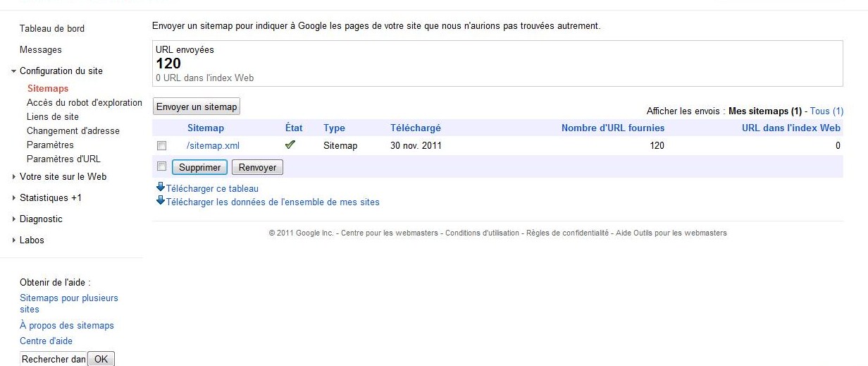Screen dimensions: 868x366
Task: Click the Renvoyer button
Action: click(257, 167)
